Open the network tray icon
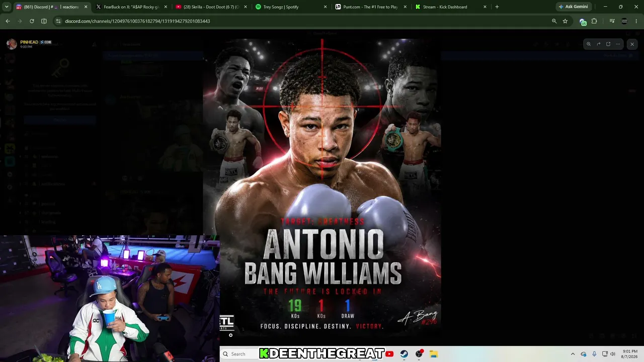 click(x=605, y=354)
